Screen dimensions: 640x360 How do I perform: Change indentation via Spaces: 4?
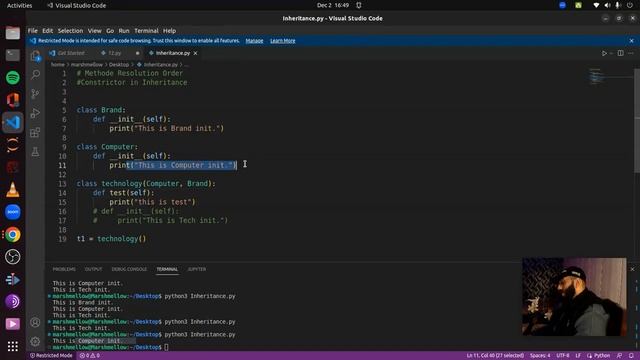pyautogui.click(x=540, y=356)
